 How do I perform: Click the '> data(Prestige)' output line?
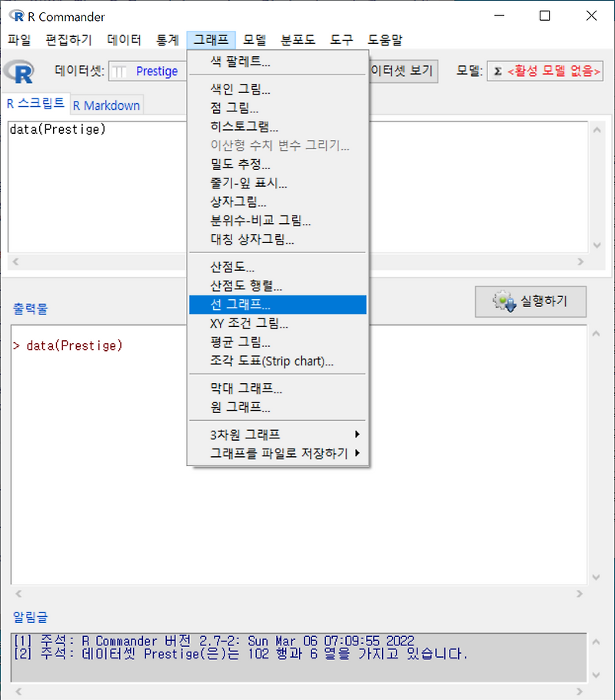coord(68,345)
